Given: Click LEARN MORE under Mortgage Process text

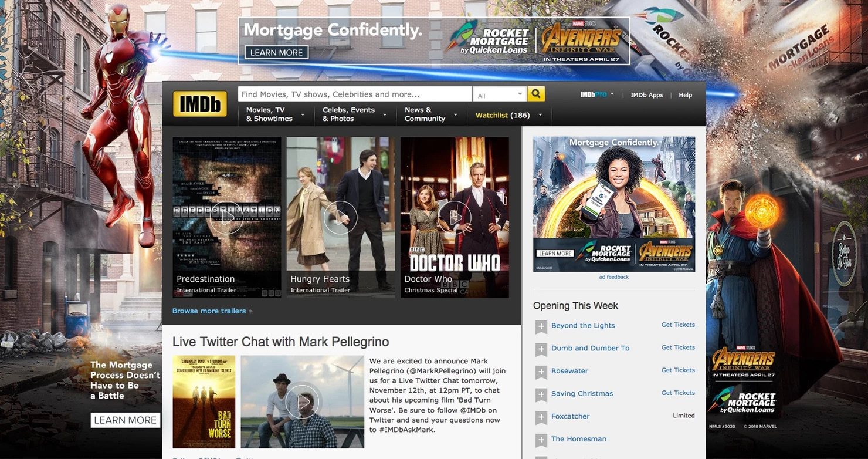Looking at the screenshot, I should click(x=126, y=420).
